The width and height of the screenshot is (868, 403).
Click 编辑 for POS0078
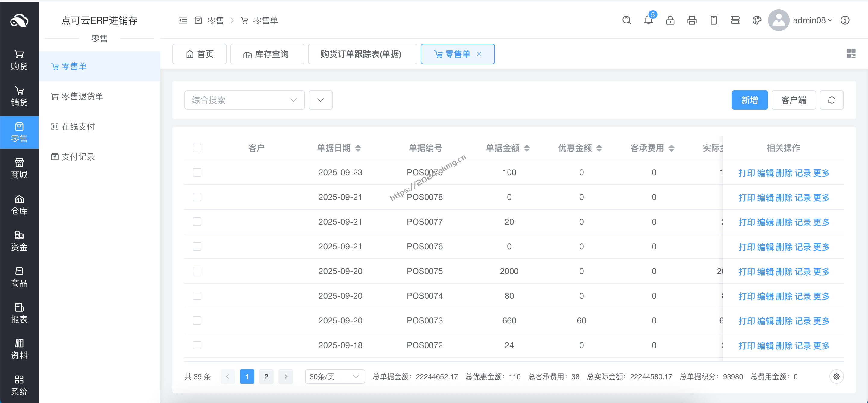point(765,198)
